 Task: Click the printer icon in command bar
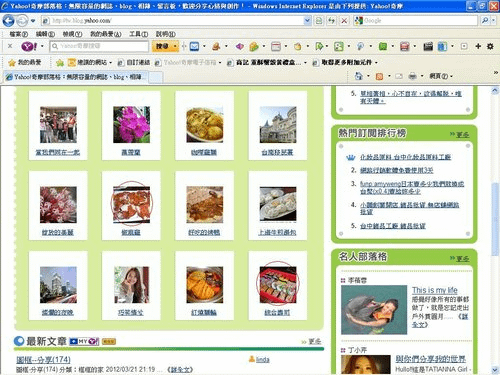(413, 76)
